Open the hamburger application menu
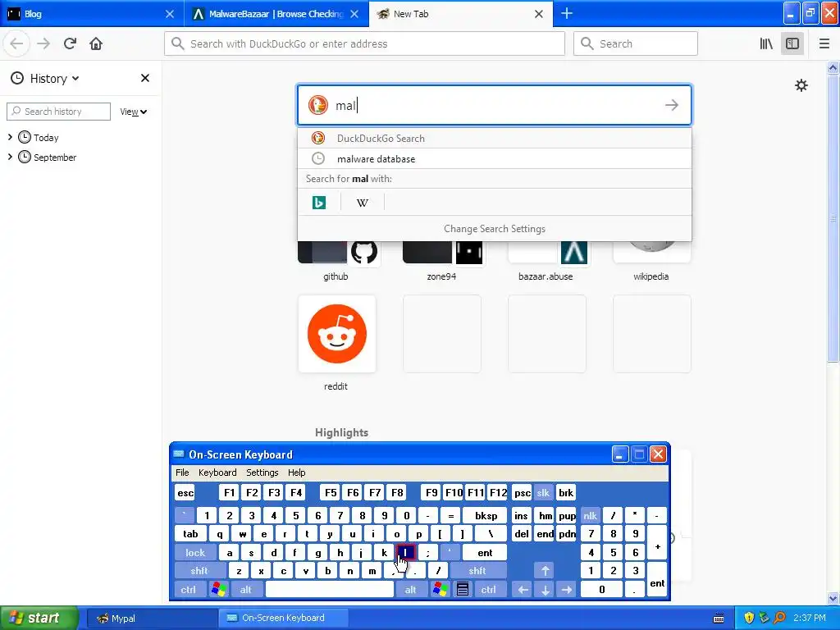Viewport: 840px width, 630px height. [824, 43]
